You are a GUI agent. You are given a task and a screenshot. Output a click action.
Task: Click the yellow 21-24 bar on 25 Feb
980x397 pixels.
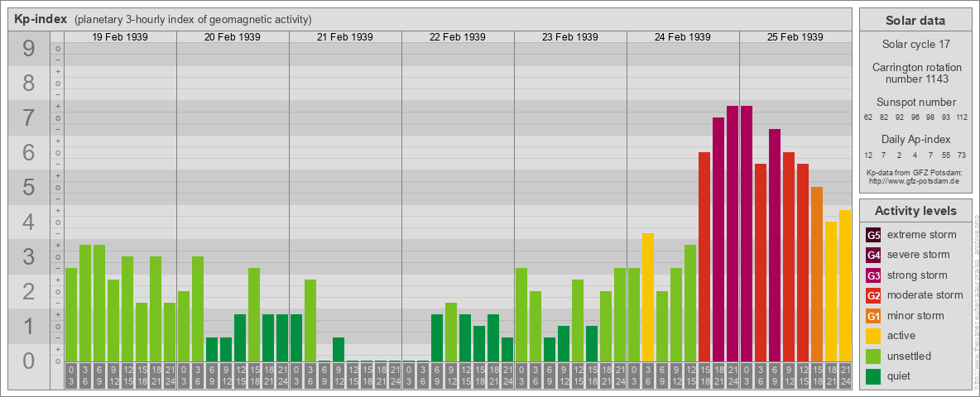click(845, 286)
